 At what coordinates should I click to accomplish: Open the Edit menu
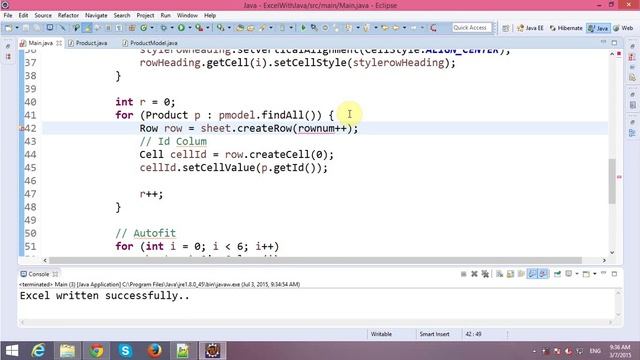(x=23, y=16)
